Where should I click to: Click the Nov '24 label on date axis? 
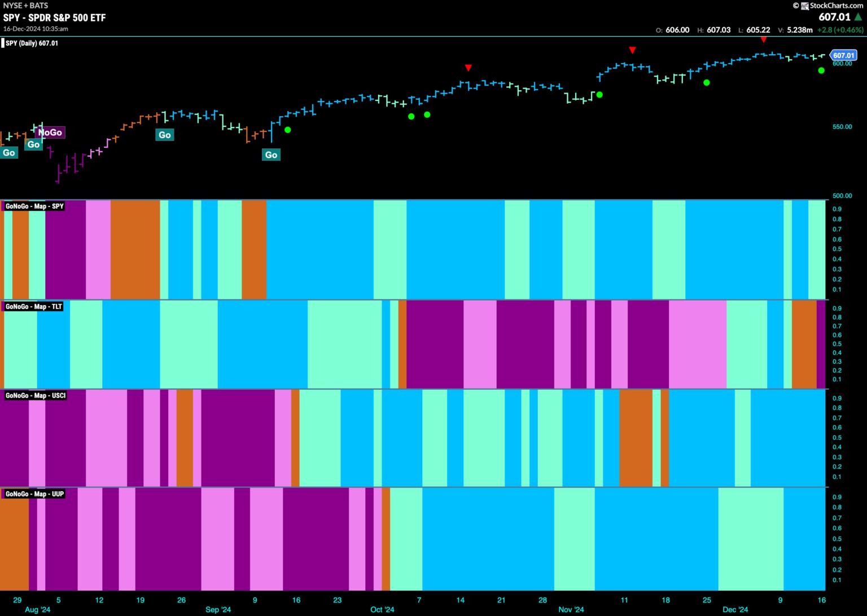tap(571, 610)
